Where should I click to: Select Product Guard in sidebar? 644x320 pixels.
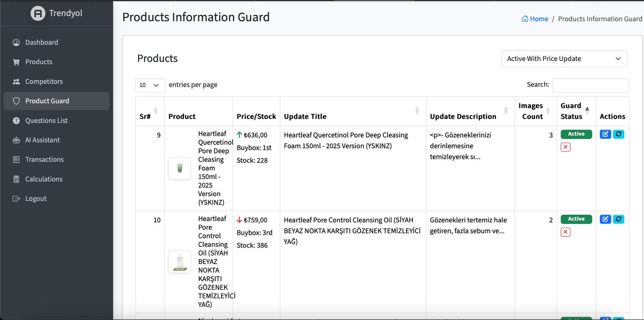[56, 101]
